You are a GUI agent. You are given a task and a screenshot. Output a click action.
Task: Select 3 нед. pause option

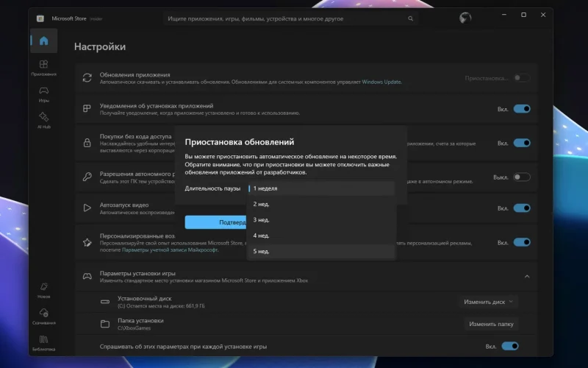(x=321, y=220)
